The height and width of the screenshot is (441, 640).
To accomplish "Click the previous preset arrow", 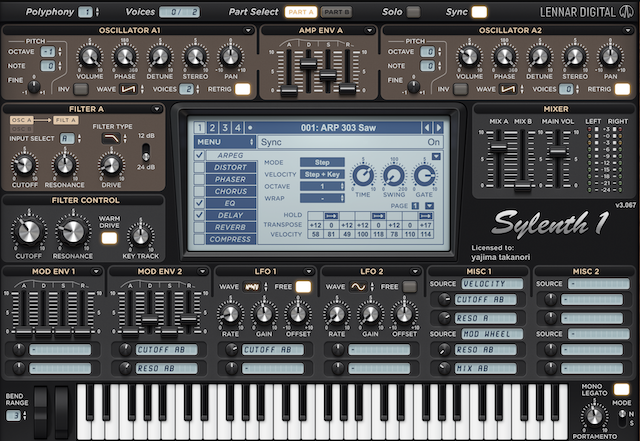I will tap(427, 127).
